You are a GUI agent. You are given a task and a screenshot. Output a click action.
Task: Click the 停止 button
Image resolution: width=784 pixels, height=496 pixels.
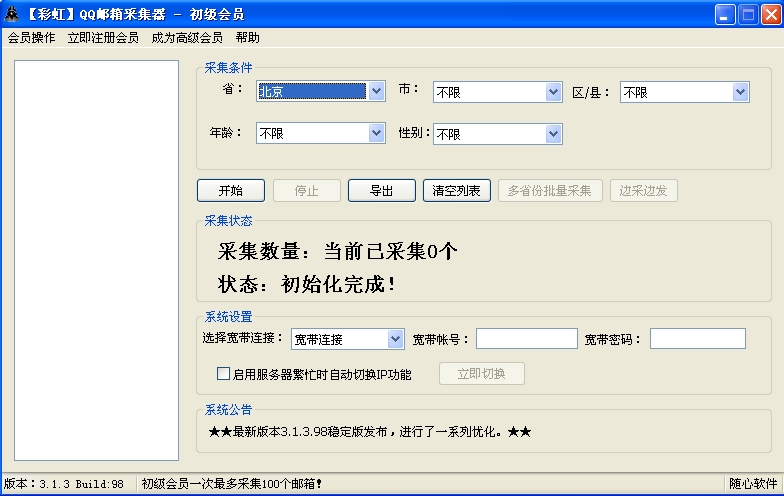pyautogui.click(x=306, y=190)
